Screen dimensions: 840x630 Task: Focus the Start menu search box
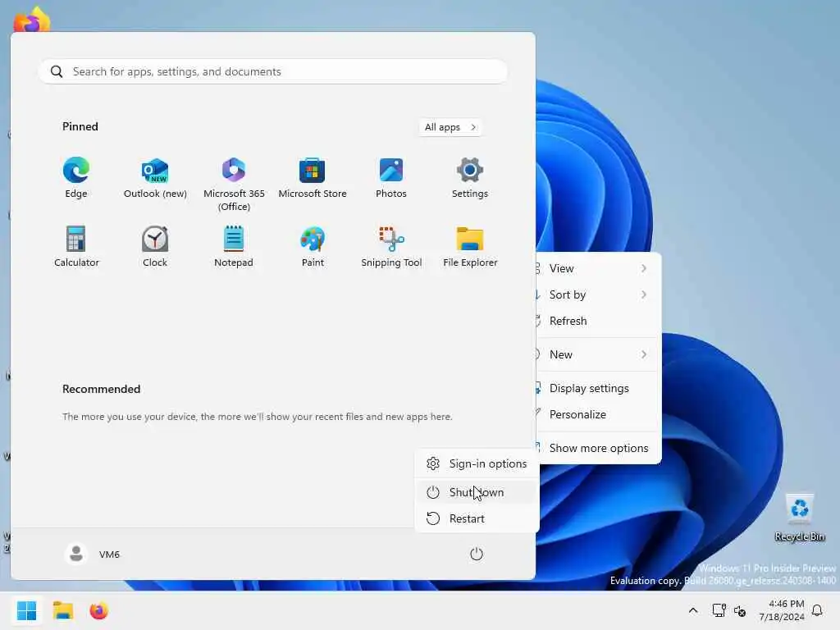tap(272, 71)
